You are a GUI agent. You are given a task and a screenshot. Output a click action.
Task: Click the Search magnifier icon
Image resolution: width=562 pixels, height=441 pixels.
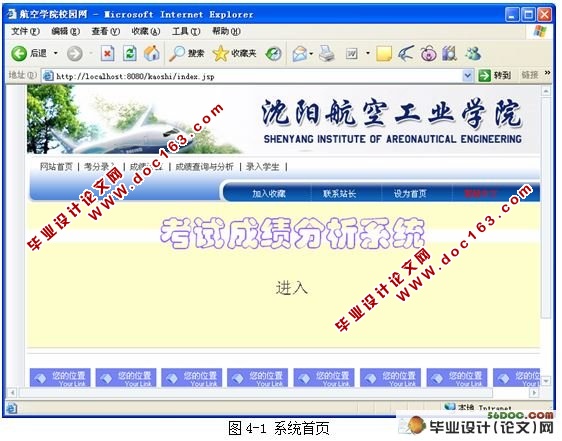177,53
